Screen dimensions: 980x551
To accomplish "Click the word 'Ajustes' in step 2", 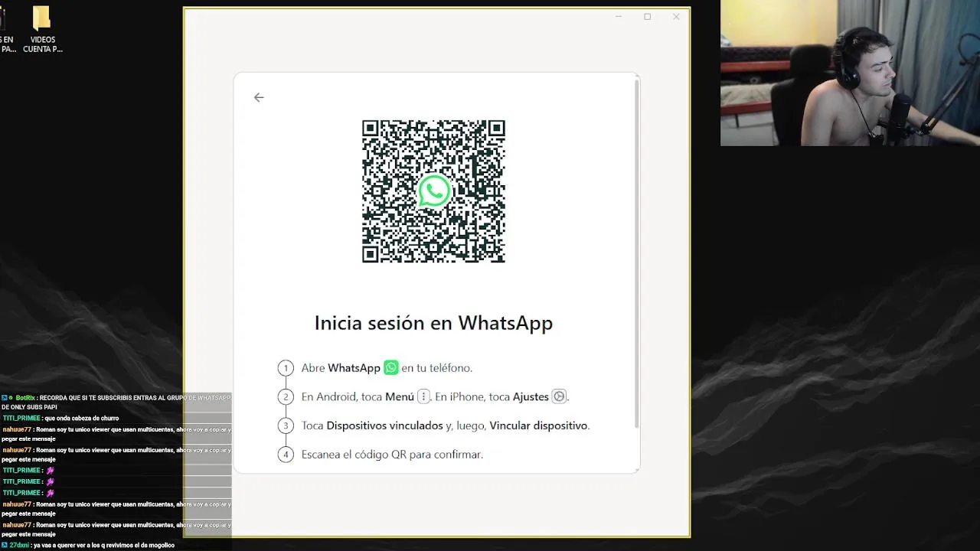I will pos(531,396).
